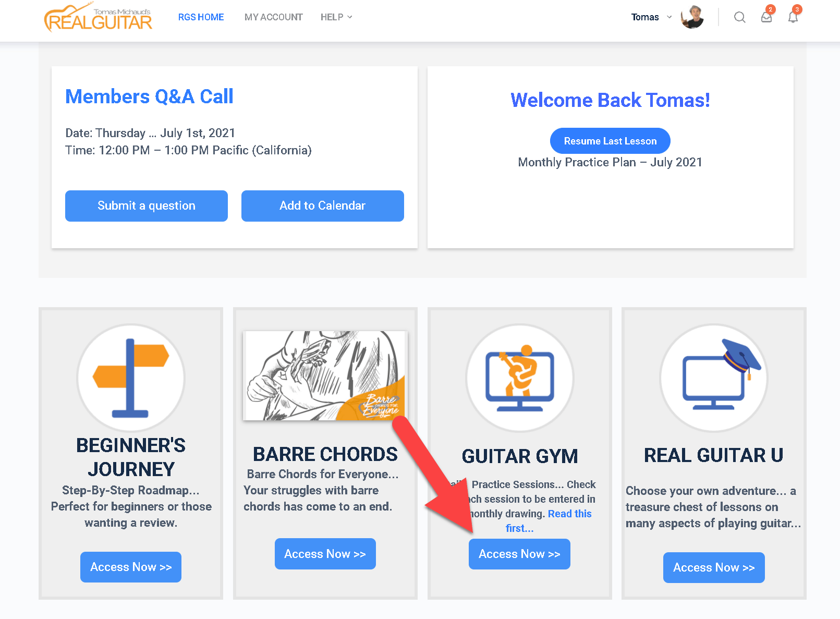
Task: Open the Read this first link
Action: point(549,521)
